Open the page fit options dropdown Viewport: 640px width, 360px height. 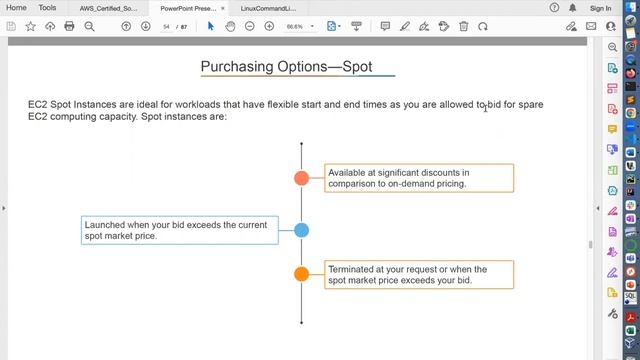click(x=333, y=27)
